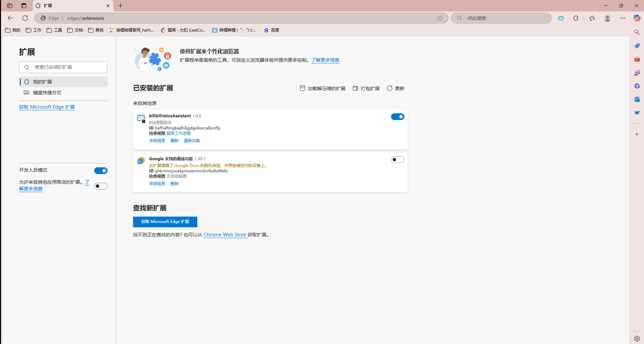644x344 pixels.
Task: Open the Favorites list icon
Action: (592, 18)
